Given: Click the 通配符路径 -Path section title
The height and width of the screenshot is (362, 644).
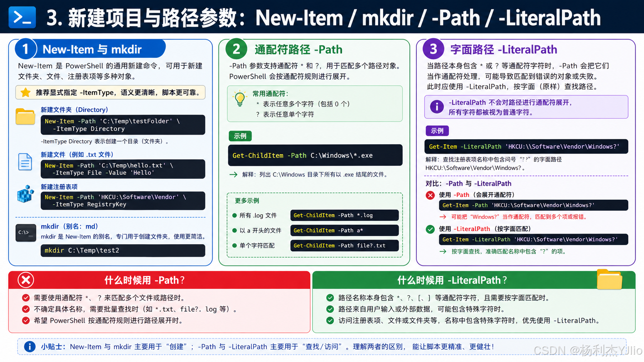Looking at the screenshot, I should 299,49.
